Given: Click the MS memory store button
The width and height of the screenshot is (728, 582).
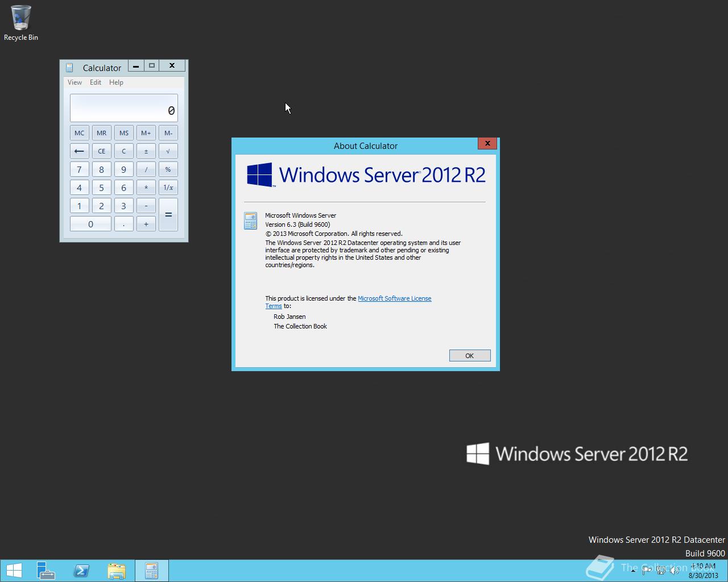Looking at the screenshot, I should [123, 133].
